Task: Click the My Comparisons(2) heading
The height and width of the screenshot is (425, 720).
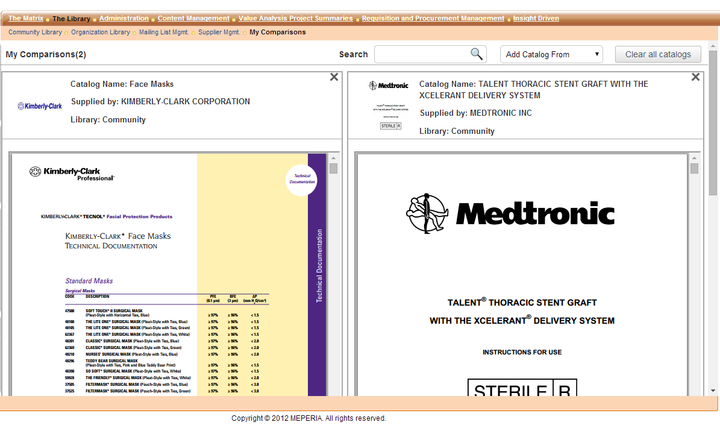Action: [x=46, y=54]
